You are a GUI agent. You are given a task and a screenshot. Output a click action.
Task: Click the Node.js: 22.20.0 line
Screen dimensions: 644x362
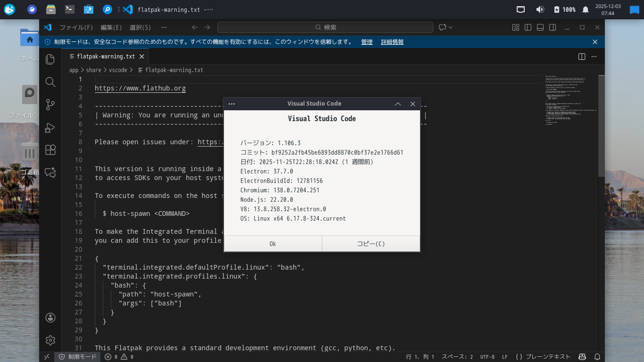coord(267,199)
